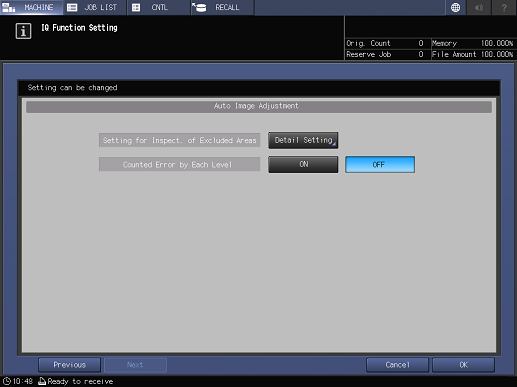Switch to the JOB LIST tab
Viewport: 517px width, 387px height.
coord(95,7)
